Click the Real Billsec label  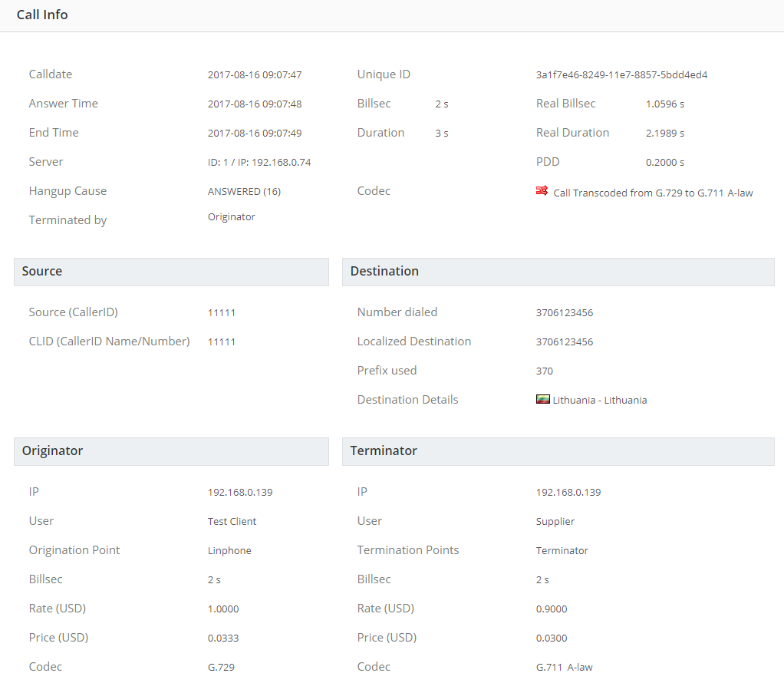pos(566,104)
